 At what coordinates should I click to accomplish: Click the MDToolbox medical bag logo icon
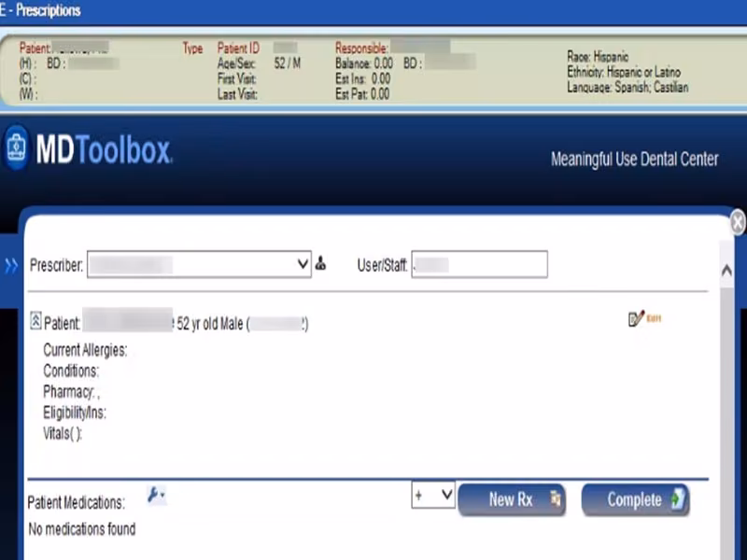(16, 147)
